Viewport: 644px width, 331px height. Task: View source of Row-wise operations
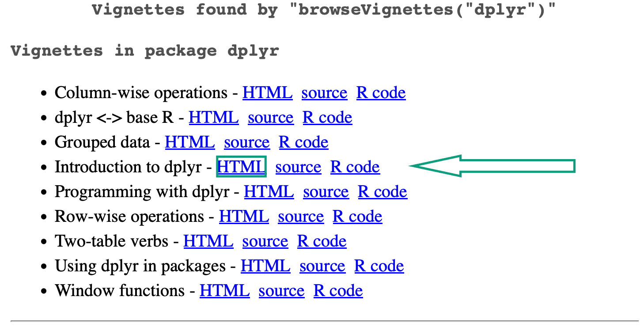tap(301, 217)
